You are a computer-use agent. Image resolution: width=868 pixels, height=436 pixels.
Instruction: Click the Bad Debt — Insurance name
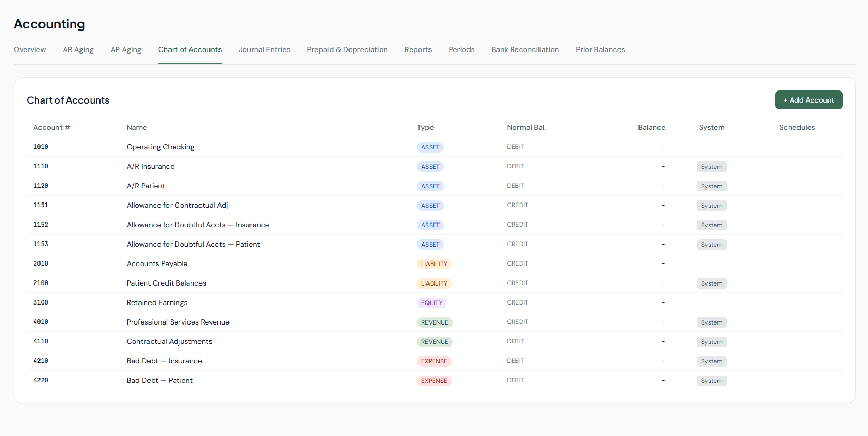[164, 361]
